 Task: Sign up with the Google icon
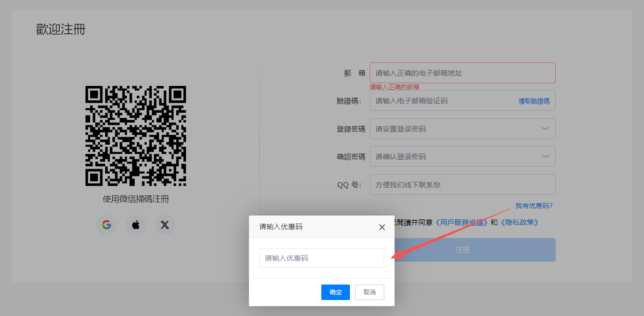(107, 225)
